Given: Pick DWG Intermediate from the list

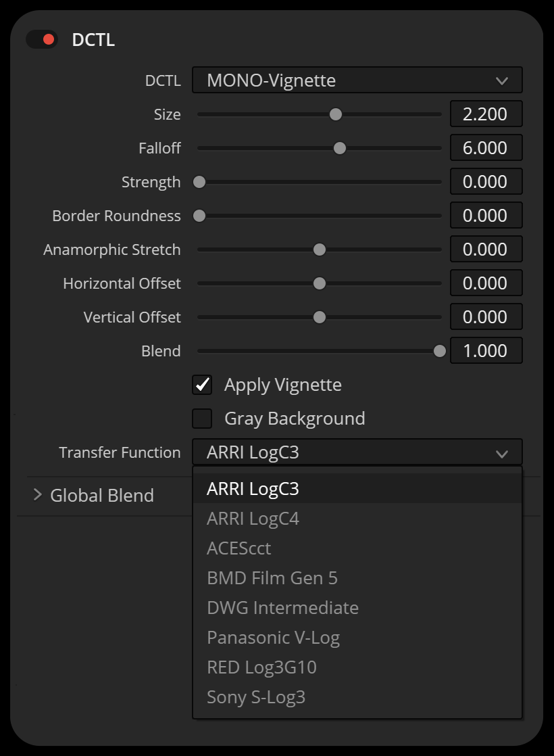Looking at the screenshot, I should [282, 608].
